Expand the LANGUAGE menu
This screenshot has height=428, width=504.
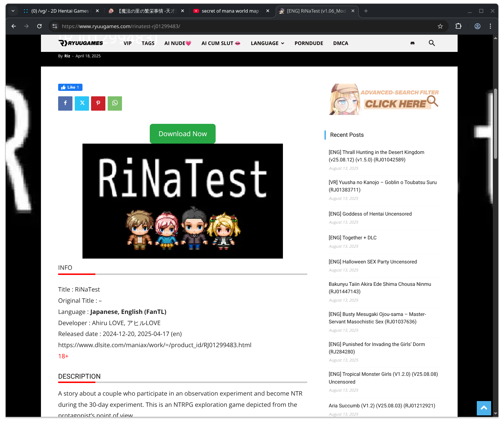pyautogui.click(x=267, y=43)
